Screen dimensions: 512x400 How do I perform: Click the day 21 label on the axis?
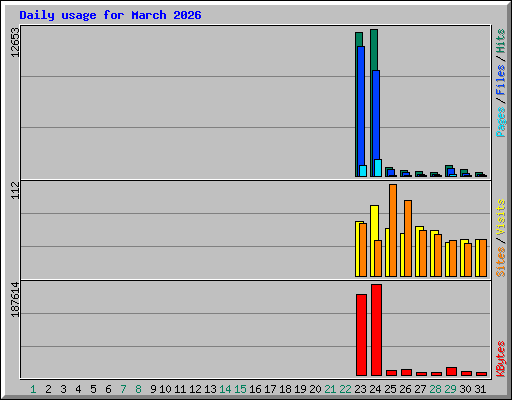tap(330, 389)
